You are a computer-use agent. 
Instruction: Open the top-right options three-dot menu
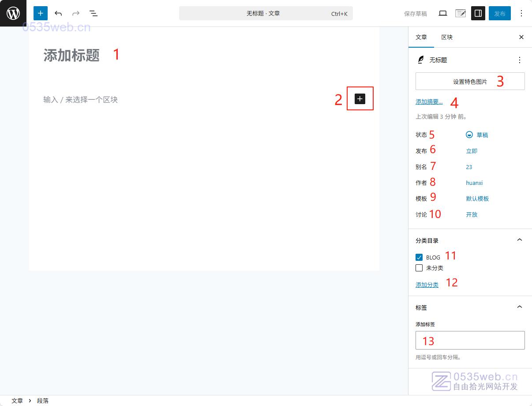coord(521,13)
